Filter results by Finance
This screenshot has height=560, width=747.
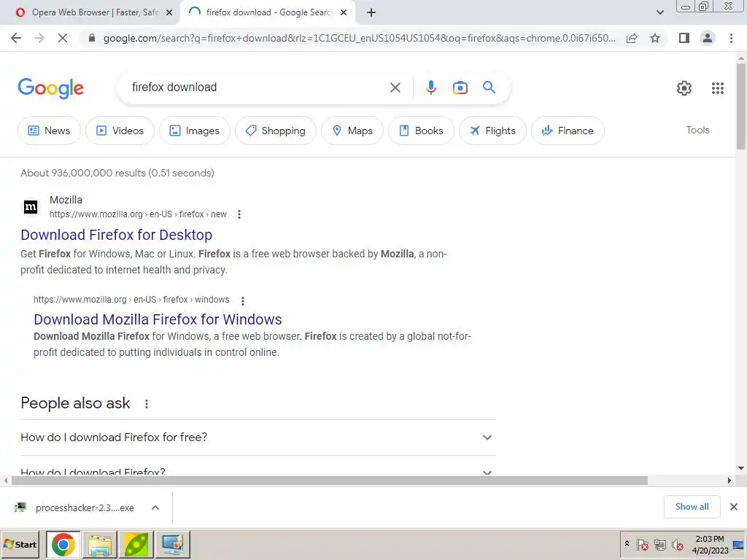[x=568, y=131]
